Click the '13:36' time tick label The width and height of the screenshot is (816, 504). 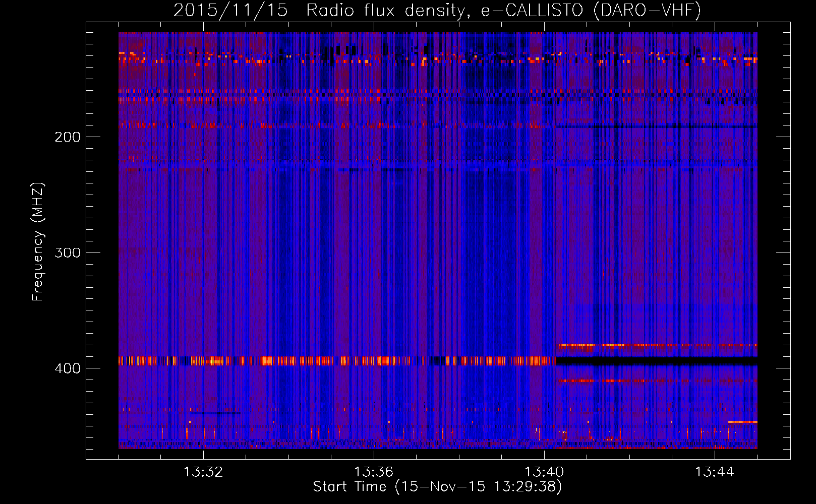coord(374,472)
